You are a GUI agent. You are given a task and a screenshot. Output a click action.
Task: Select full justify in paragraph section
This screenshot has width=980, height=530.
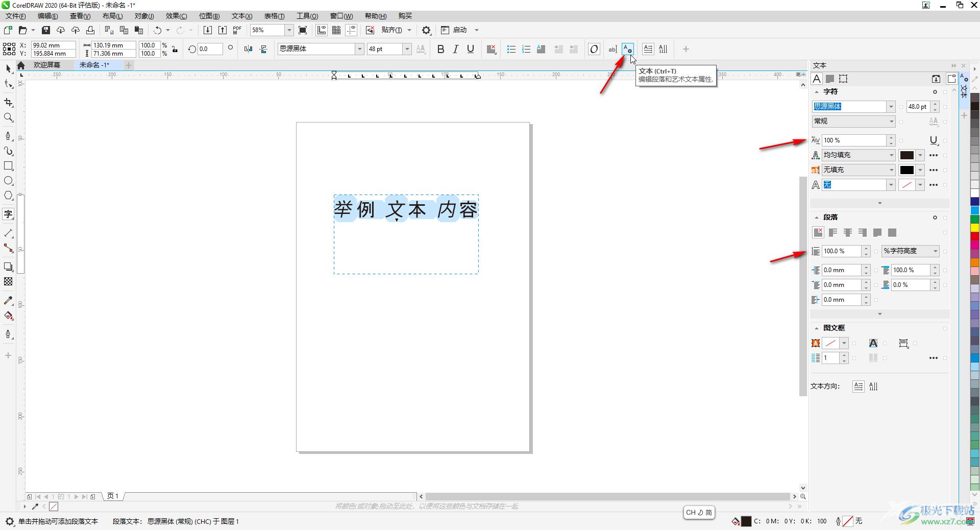coord(877,232)
